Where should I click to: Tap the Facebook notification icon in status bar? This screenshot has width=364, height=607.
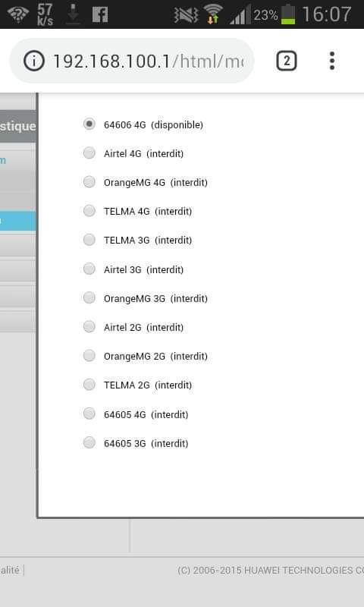click(100, 14)
